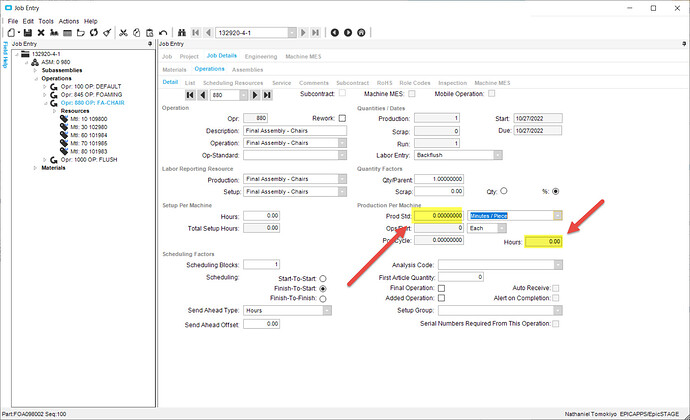The height and width of the screenshot is (420, 690).
Task: Pin the Job Entry tree panel
Action: click(x=150, y=44)
